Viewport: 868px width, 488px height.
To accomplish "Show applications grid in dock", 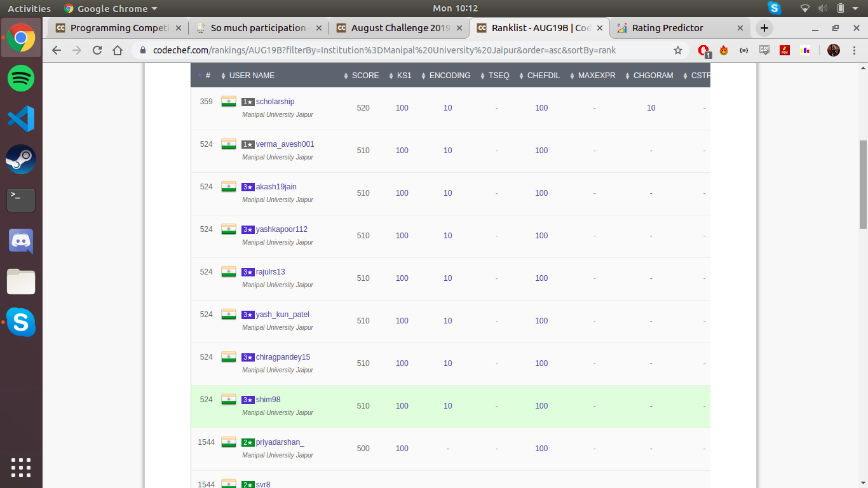I will (x=21, y=467).
